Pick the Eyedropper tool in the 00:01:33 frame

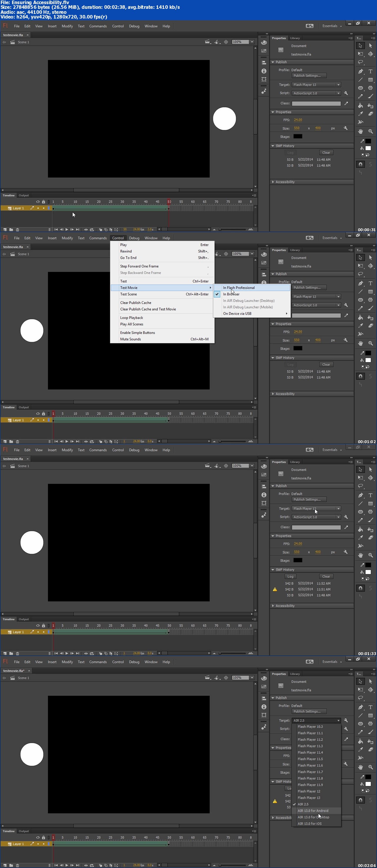(361, 537)
